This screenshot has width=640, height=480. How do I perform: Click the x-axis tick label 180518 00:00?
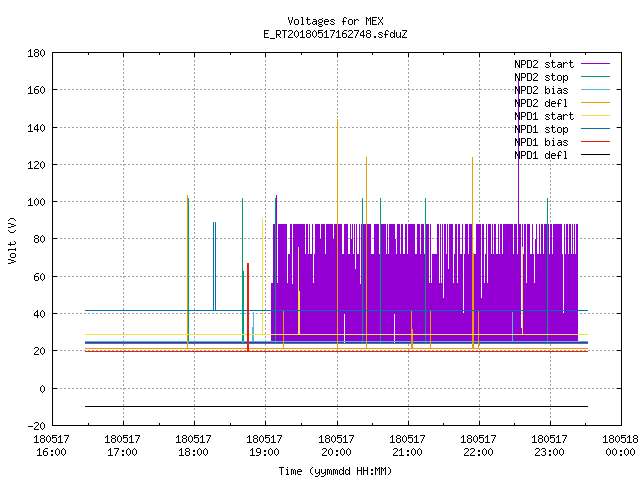620,445
